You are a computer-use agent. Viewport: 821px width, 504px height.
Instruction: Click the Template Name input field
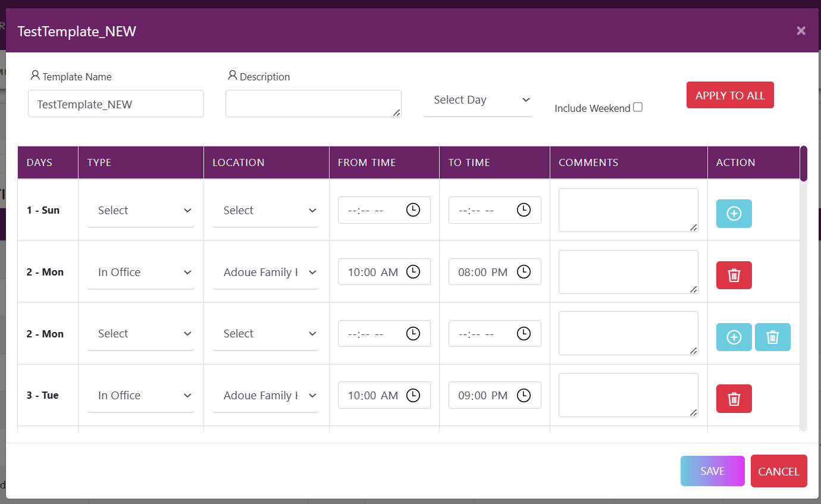click(116, 104)
